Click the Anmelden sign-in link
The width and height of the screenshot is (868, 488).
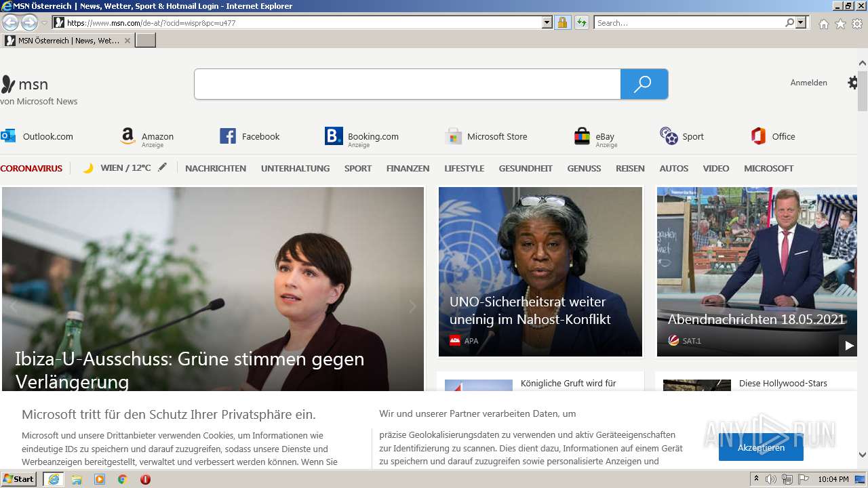[808, 83]
